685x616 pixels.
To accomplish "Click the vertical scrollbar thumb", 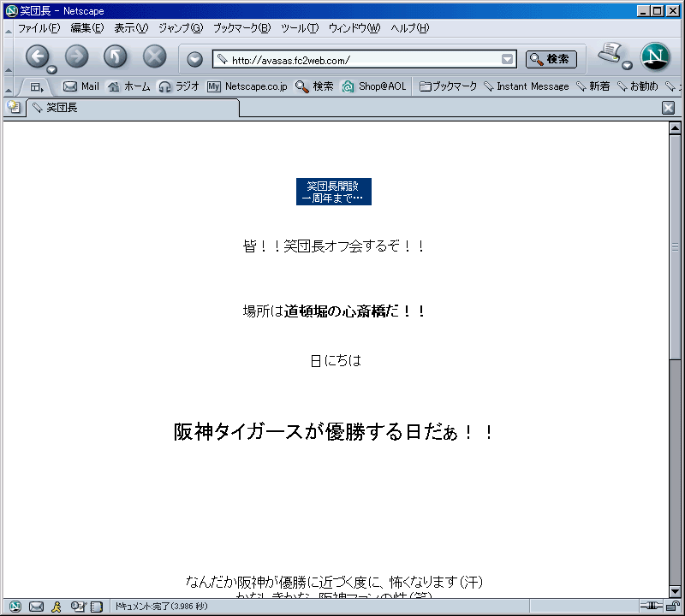I will coord(675,247).
